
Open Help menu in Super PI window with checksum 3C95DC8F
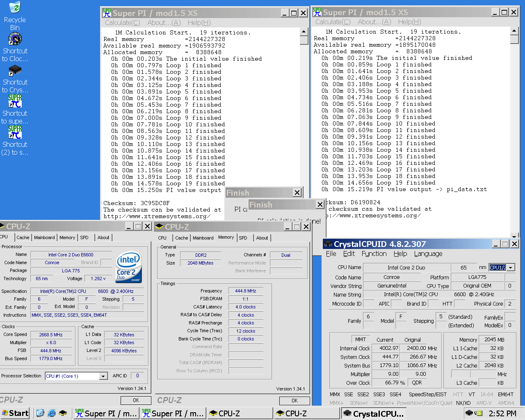point(199,23)
